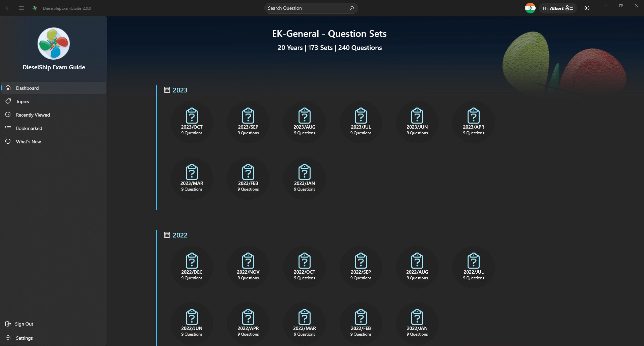
Task: Open Topics in the sidebar
Action: (54, 101)
